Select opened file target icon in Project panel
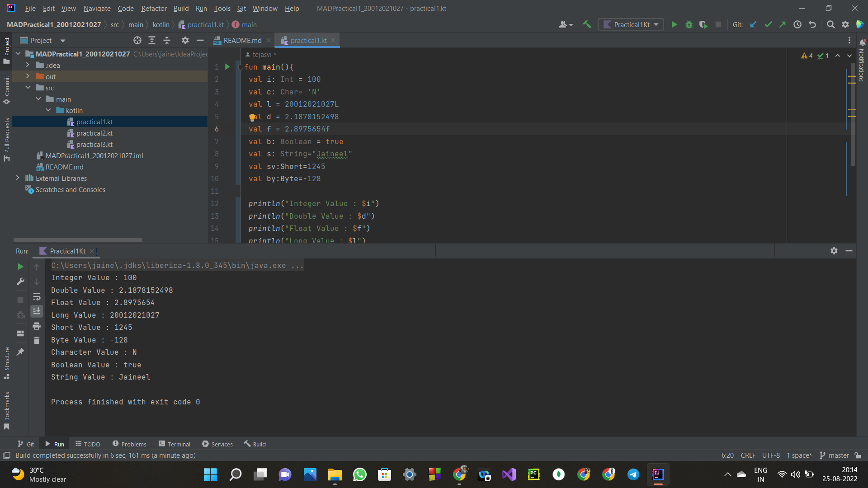This screenshot has width=868, height=488. [x=137, y=40]
